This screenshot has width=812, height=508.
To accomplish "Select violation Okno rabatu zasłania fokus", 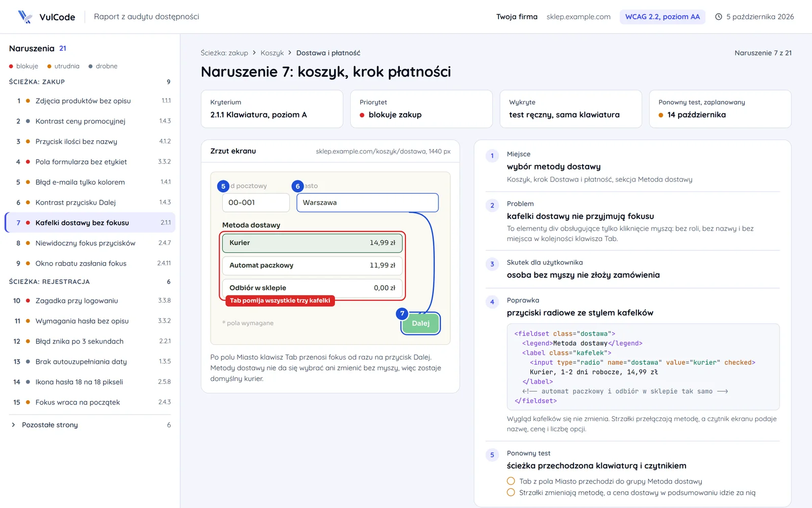I will click(90, 263).
